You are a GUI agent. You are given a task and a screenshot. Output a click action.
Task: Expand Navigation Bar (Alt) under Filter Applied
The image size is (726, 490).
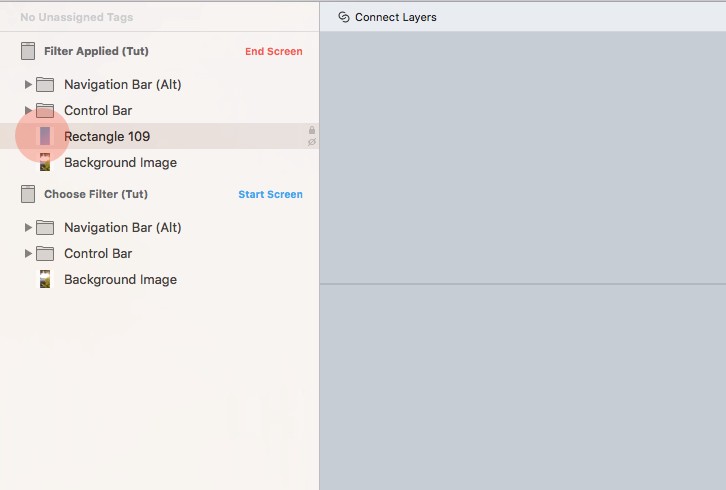tap(28, 85)
